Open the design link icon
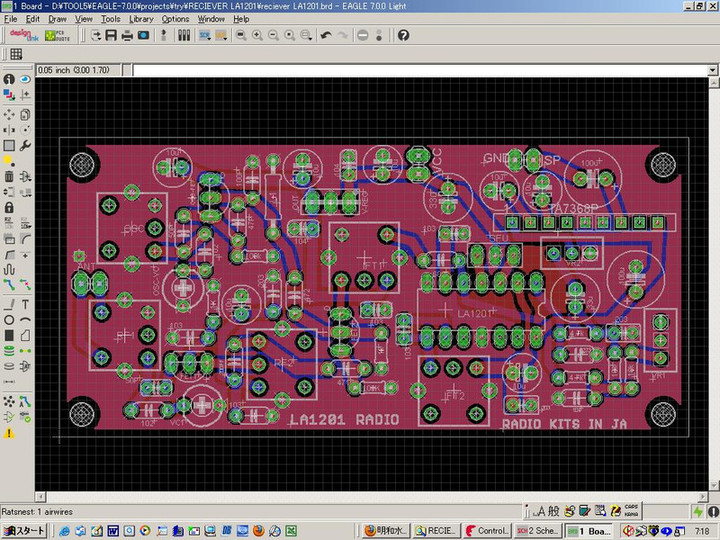 [x=25, y=35]
